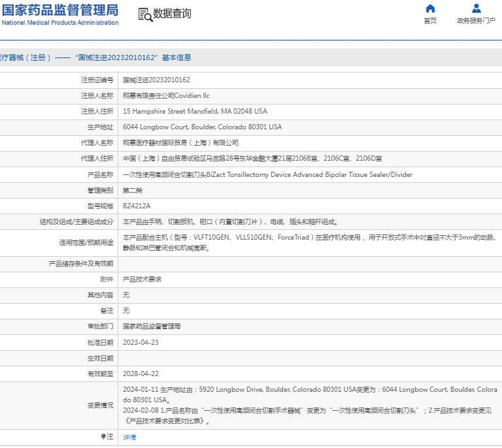This screenshot has width=502, height=448.
Task: Select approval date 2023-04-23
Action: [141, 342]
